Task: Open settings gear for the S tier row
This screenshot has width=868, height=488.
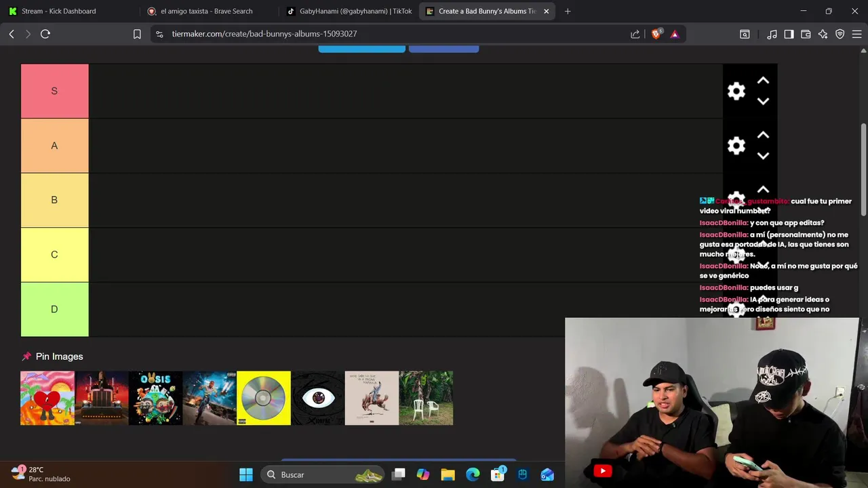Action: coord(736,91)
